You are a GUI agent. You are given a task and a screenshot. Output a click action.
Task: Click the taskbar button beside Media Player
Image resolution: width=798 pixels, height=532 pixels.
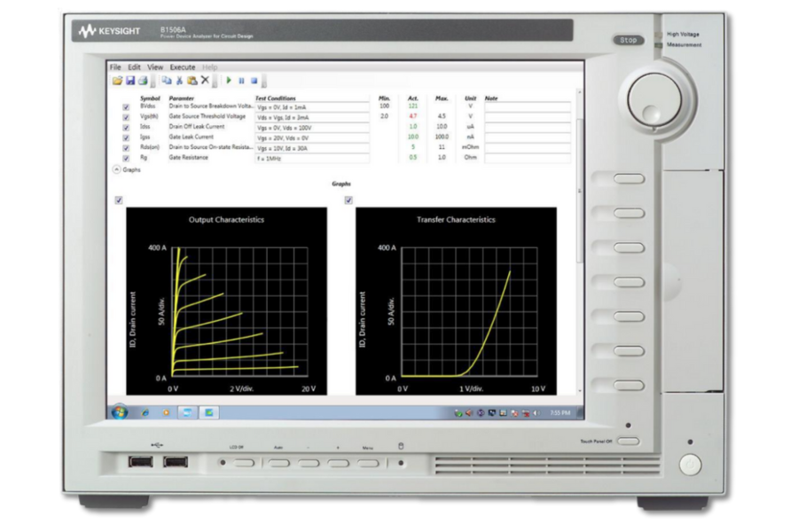coord(187,412)
